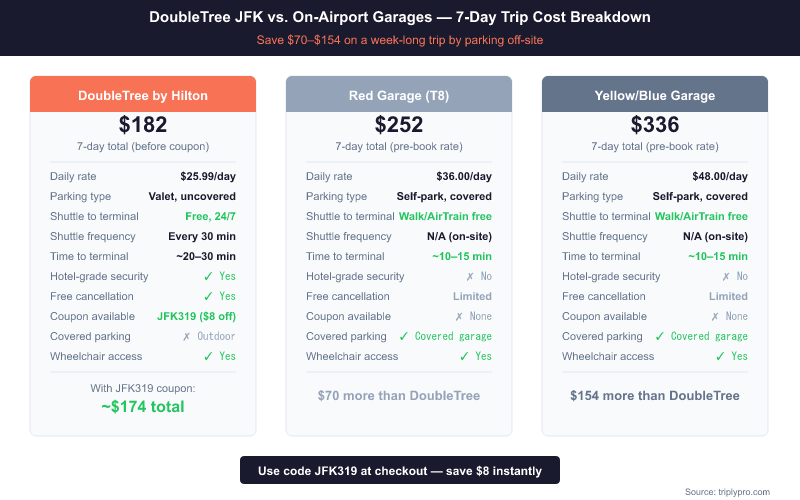The height and width of the screenshot is (500, 800).
Task: Open the Yellow/Blue Garage header
Action: click(655, 95)
